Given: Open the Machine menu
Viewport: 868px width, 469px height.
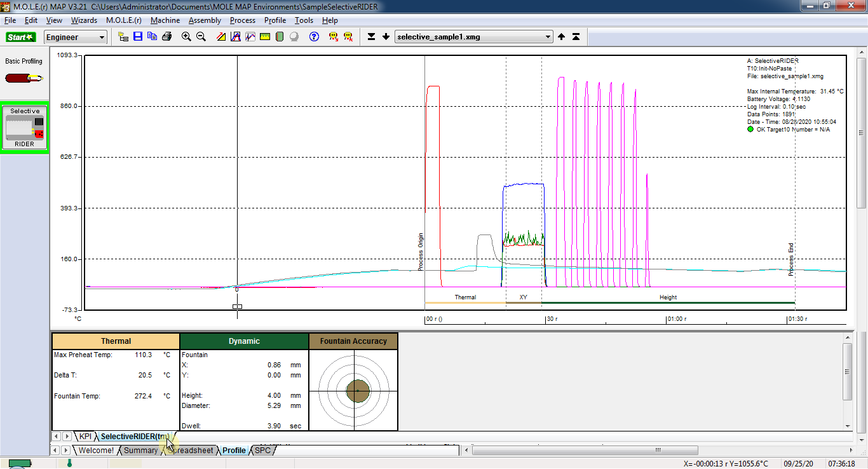Looking at the screenshot, I should tap(165, 20).
